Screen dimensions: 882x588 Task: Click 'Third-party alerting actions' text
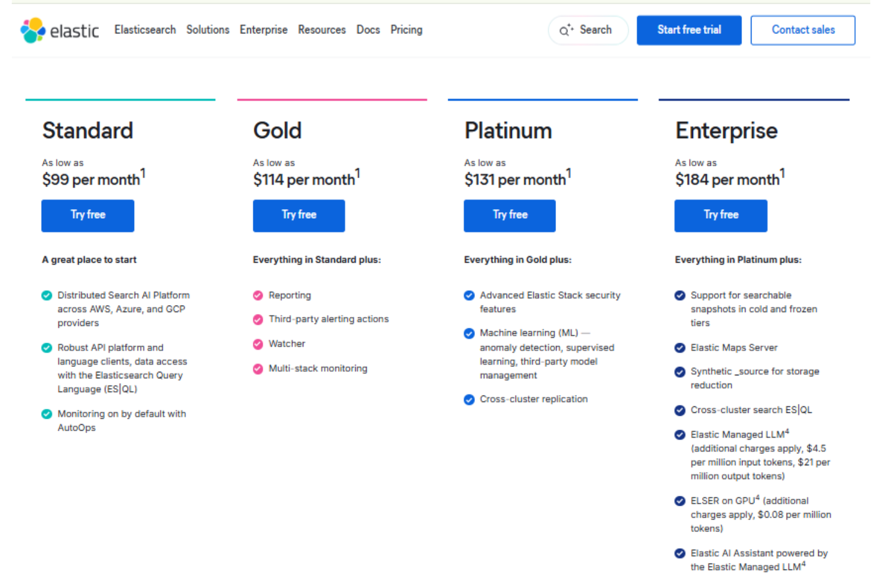[x=328, y=319]
